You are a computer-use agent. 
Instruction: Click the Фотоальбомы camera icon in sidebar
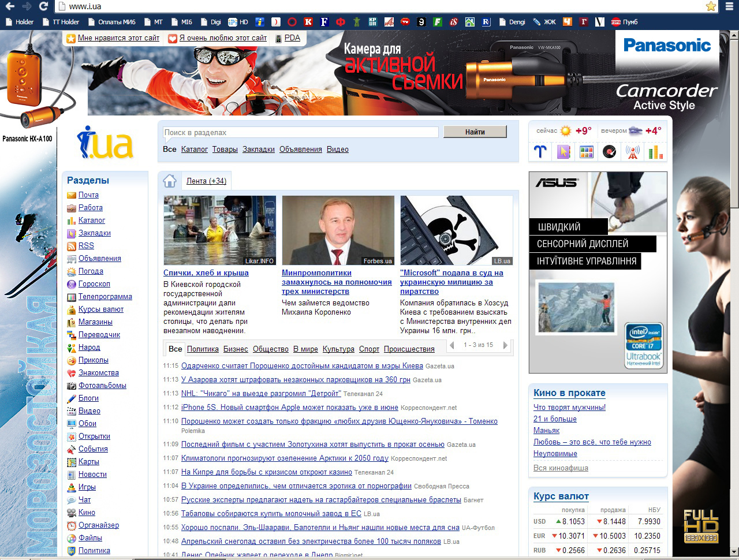coord(72,386)
